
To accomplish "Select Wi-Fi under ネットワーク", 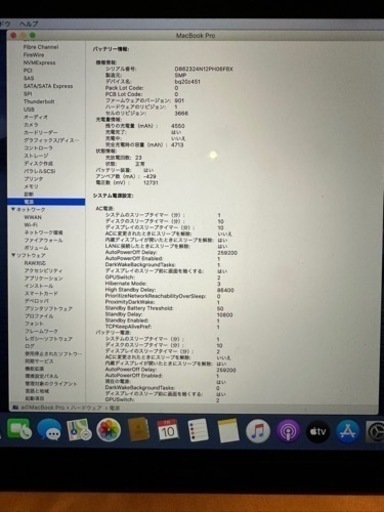I will pyautogui.click(x=31, y=225).
